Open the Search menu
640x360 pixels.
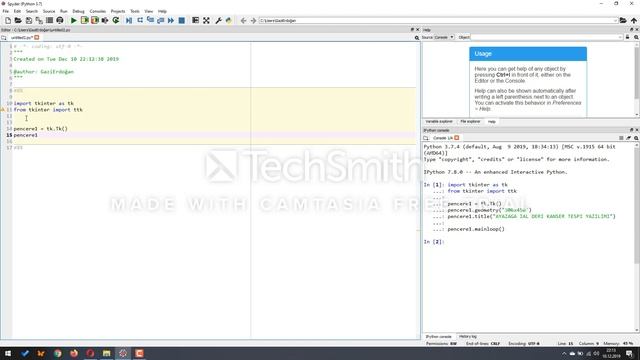coord(31,11)
